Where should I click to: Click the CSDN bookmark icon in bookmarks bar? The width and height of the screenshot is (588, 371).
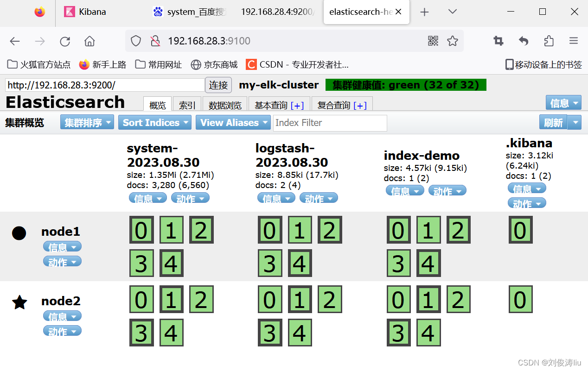[x=251, y=64]
